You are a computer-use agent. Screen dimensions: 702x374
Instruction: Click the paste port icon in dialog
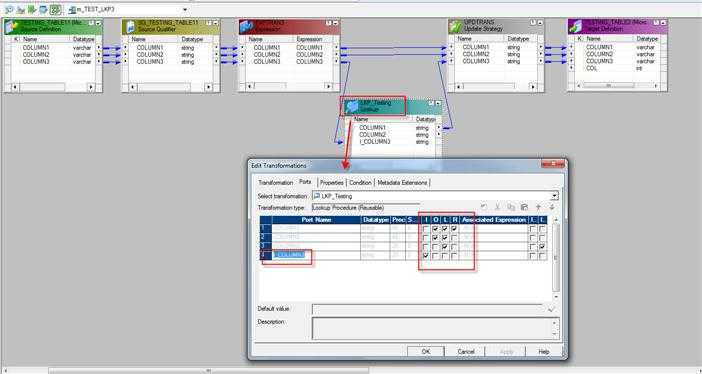click(524, 207)
